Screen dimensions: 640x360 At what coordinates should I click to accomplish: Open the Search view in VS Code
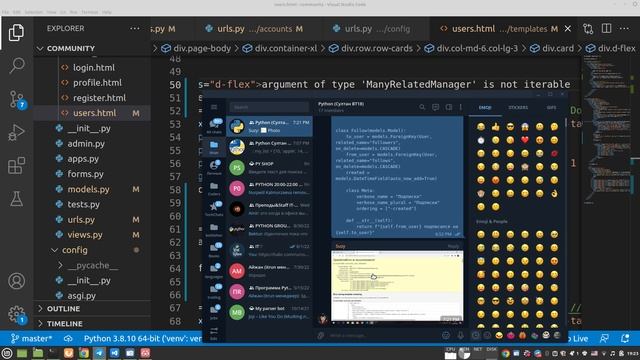tap(16, 65)
